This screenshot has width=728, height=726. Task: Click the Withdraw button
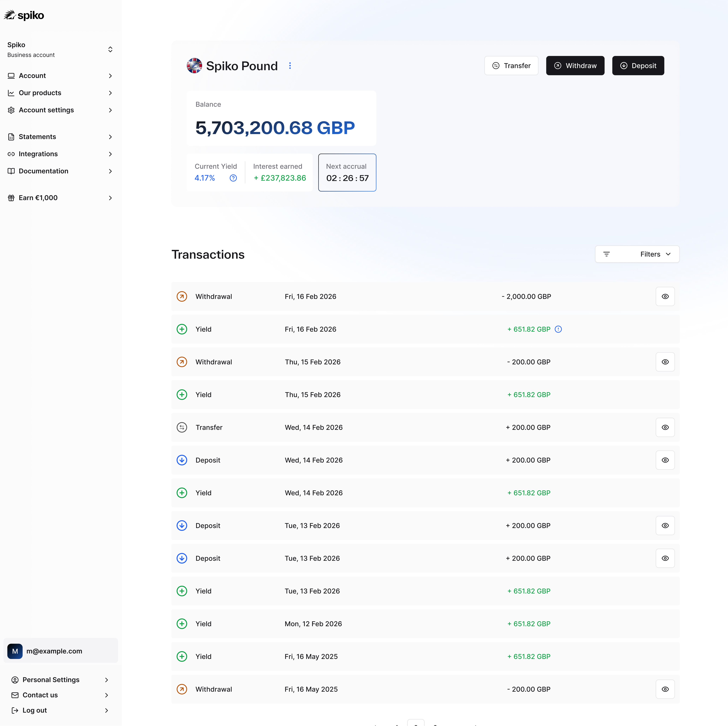(x=575, y=65)
